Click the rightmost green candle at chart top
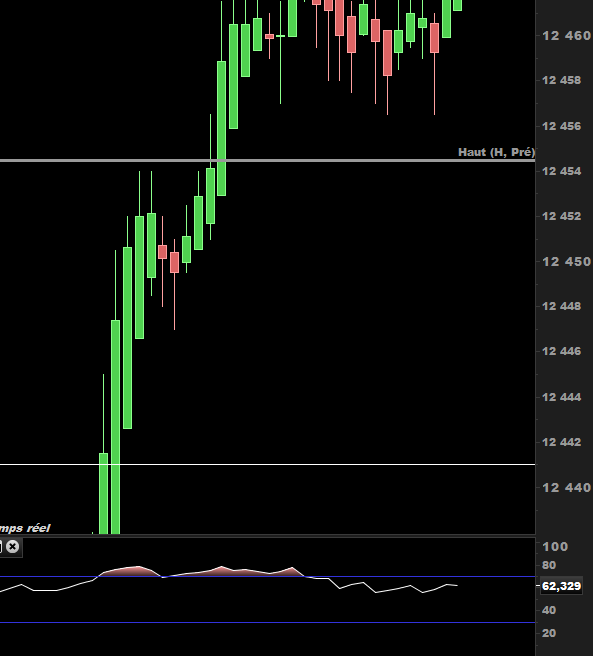 pyautogui.click(x=457, y=5)
